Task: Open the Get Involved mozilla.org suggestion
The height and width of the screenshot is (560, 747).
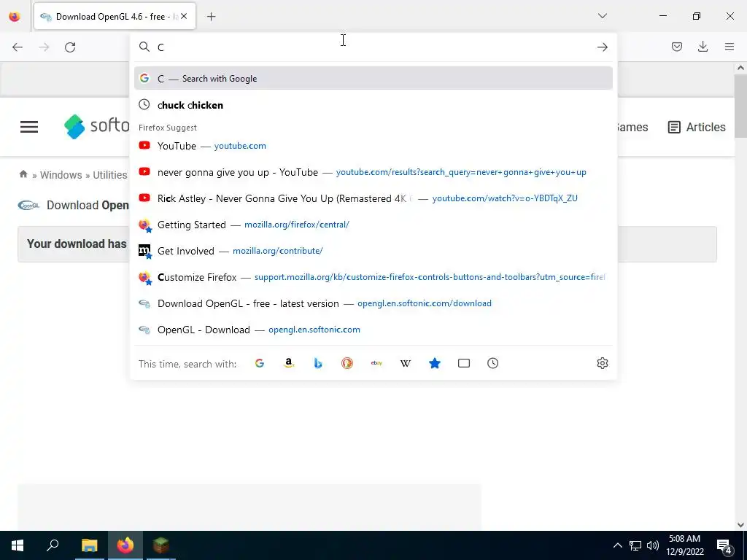Action: [x=373, y=251]
